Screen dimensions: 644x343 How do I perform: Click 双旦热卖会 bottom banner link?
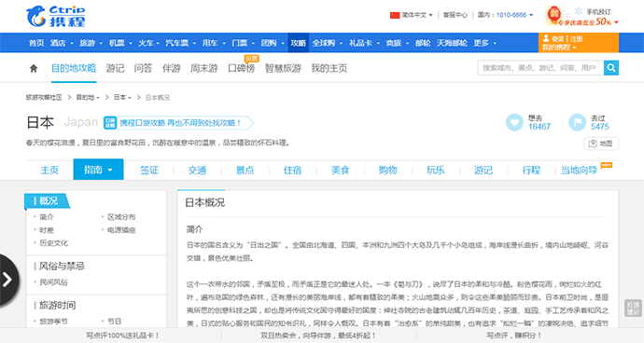click(318, 336)
